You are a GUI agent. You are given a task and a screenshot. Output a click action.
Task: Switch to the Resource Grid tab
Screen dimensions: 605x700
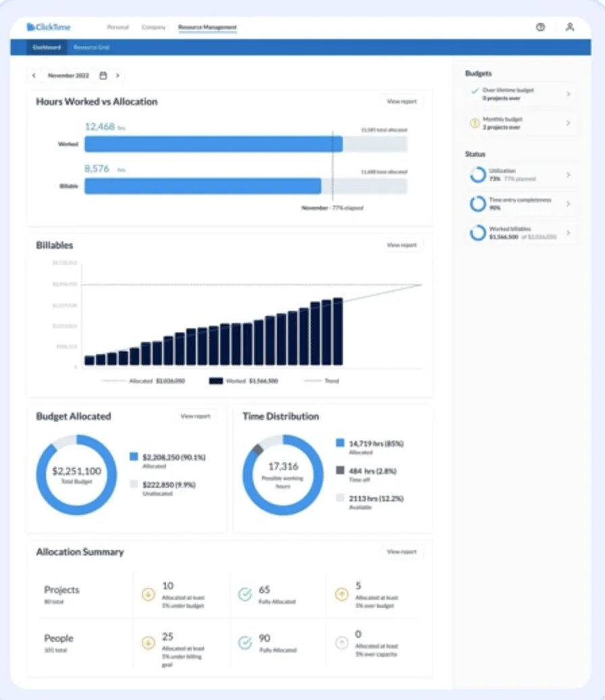(x=91, y=47)
